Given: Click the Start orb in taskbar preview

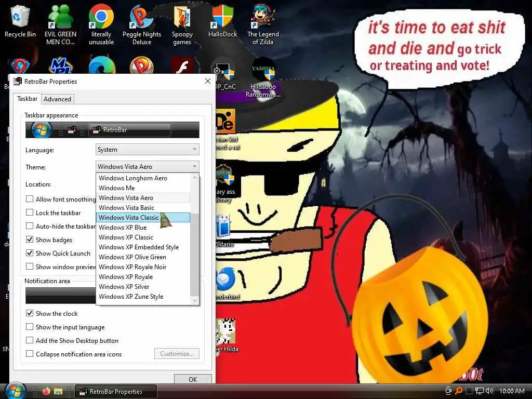Looking at the screenshot, I should click(x=41, y=129).
